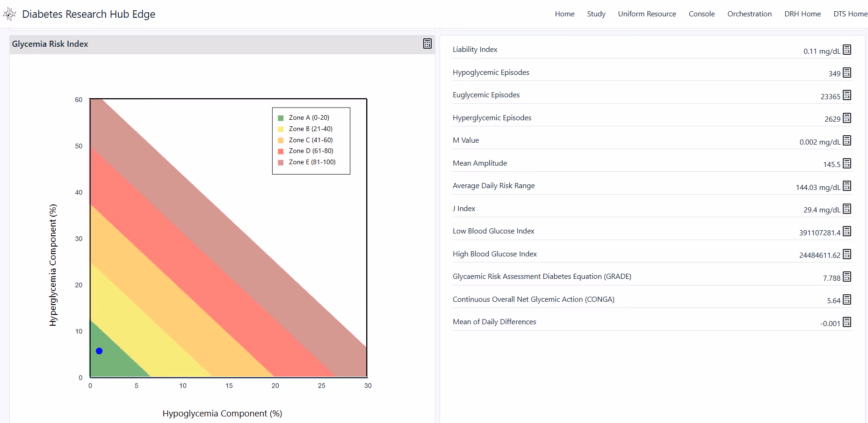Open formula icon in Glycemia Risk Index header

[x=427, y=44]
